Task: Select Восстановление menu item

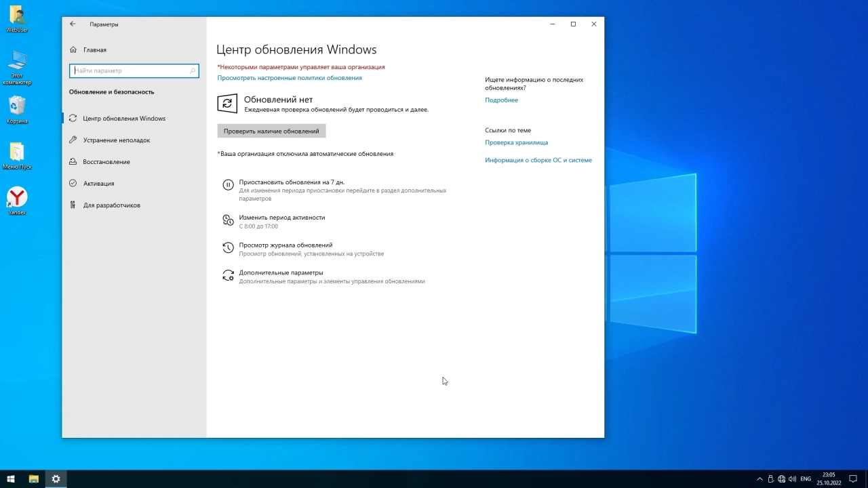Action: pos(106,161)
